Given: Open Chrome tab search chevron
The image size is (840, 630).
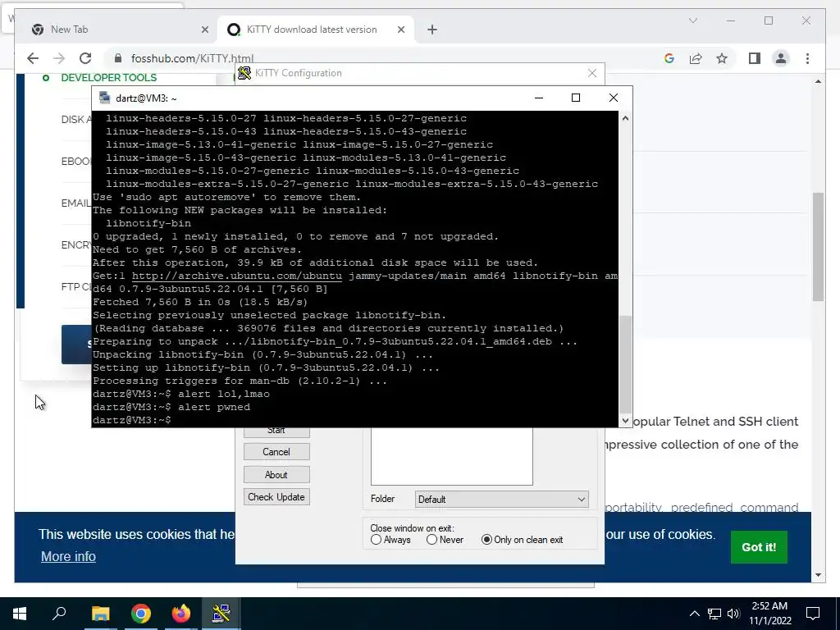Looking at the screenshot, I should click(x=692, y=21).
